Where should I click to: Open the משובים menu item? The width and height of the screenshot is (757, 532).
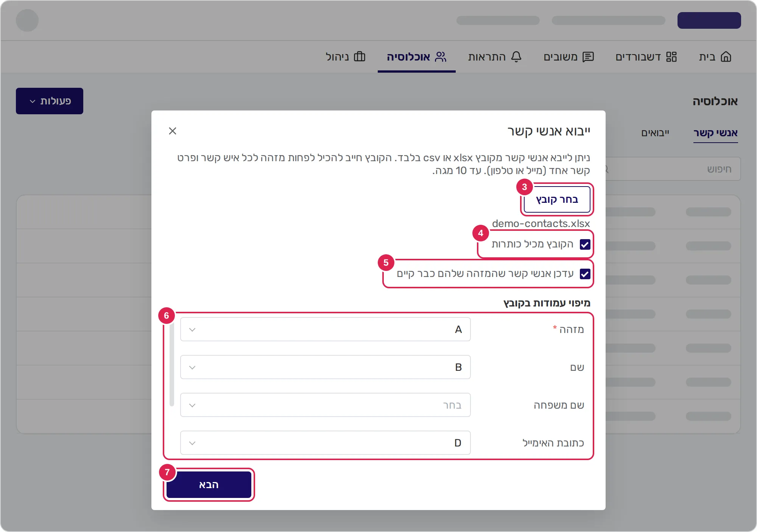(569, 57)
